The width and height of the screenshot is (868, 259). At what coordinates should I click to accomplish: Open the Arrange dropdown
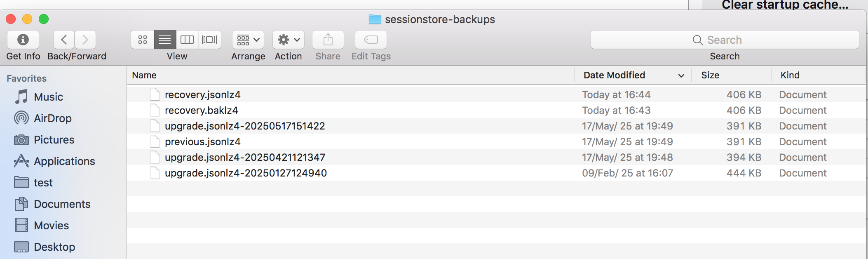click(248, 40)
